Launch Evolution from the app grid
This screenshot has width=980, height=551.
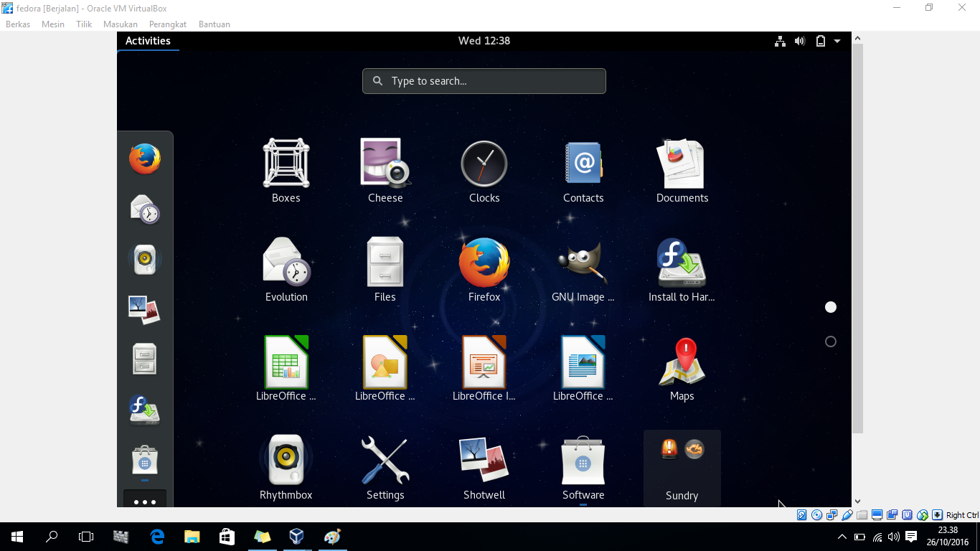click(x=286, y=270)
